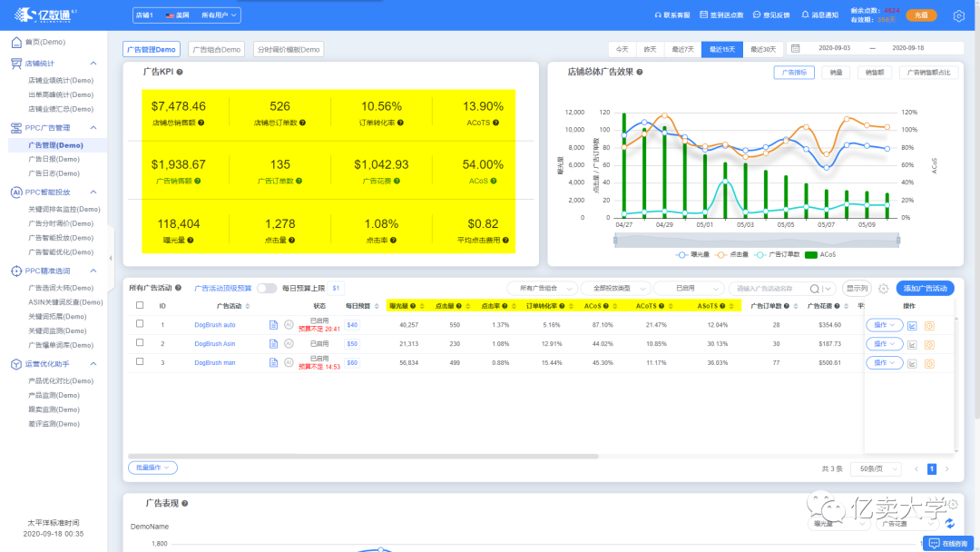Screen dimensions: 980x552
Task: Open the DogBrush man campaign link
Action: [x=214, y=362]
